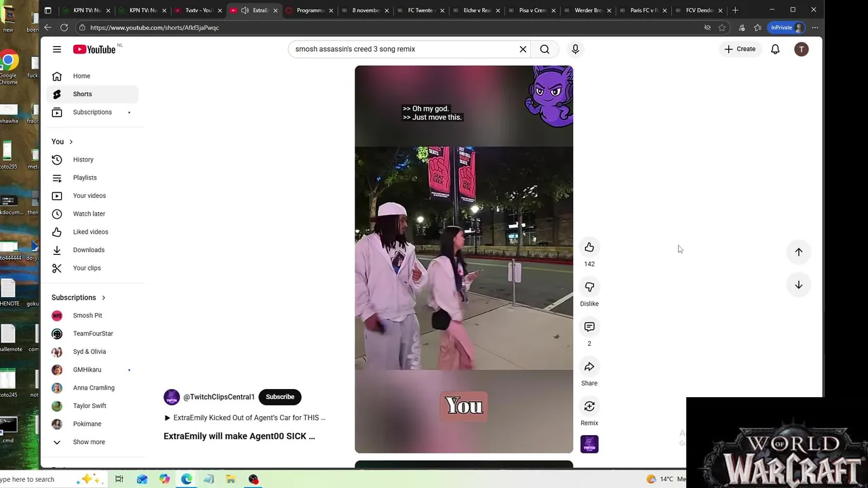Open watch History
The width and height of the screenshot is (868, 488).
click(x=92, y=160)
